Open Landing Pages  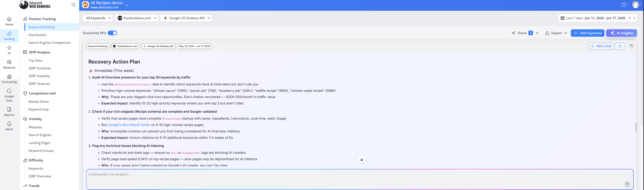[39, 143]
